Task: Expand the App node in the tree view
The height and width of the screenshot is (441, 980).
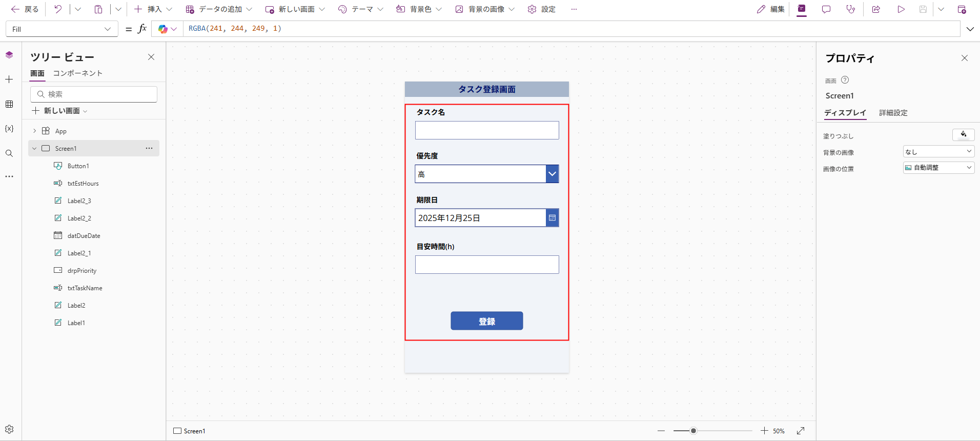Action: (x=34, y=131)
